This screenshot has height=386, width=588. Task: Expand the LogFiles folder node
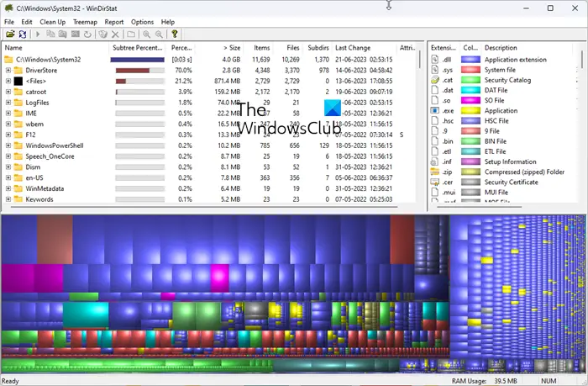tap(8, 103)
